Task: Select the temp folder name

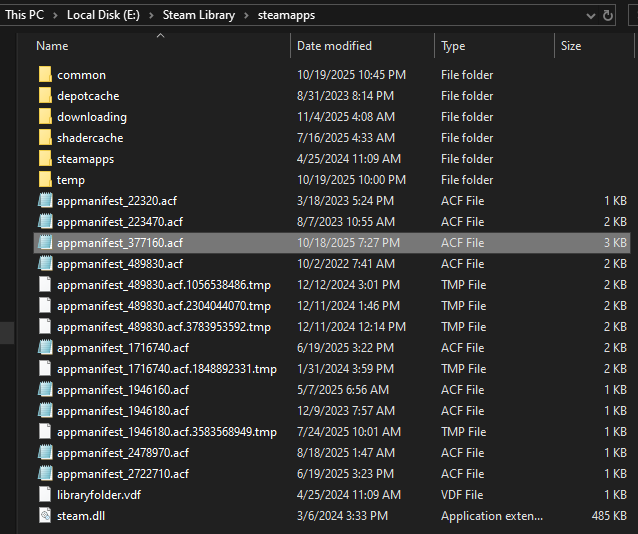Action: pyautogui.click(x=71, y=180)
